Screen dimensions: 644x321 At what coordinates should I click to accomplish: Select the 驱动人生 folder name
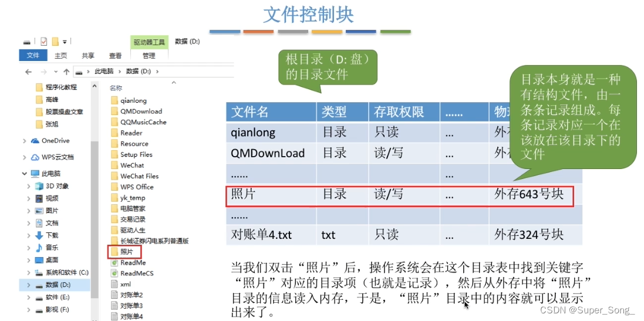coord(133,230)
